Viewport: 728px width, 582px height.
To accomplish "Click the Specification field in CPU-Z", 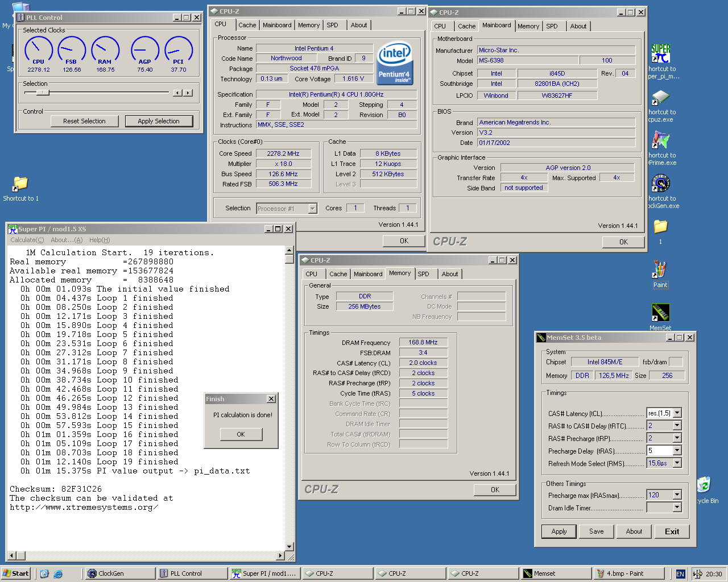I will pos(336,94).
